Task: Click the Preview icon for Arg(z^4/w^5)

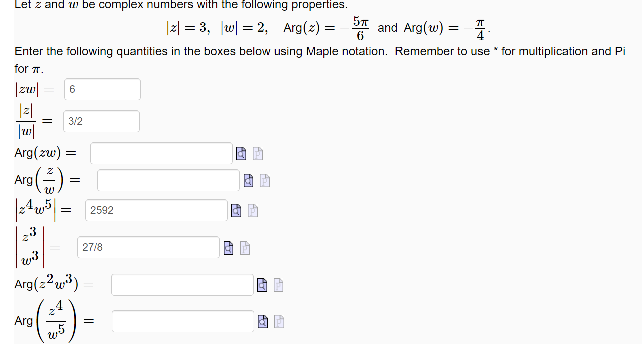Action: [x=262, y=321]
